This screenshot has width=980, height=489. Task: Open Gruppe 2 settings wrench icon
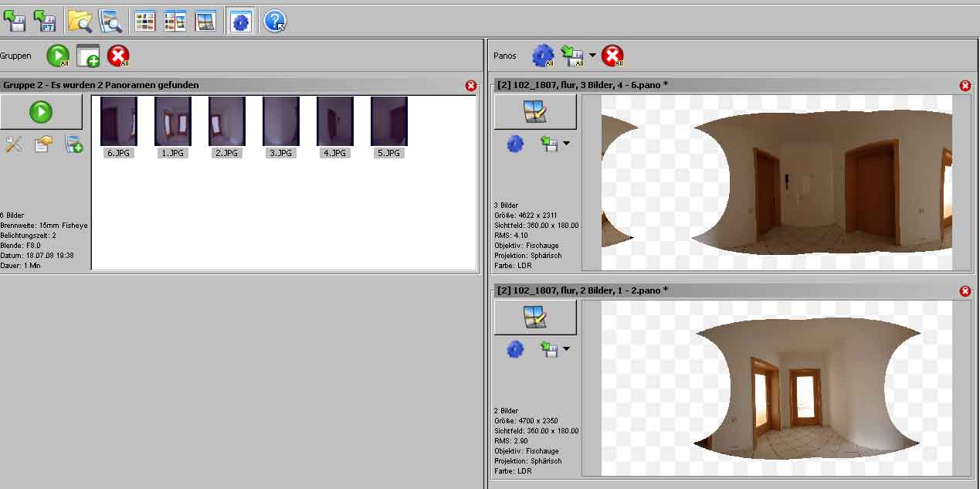(x=14, y=144)
